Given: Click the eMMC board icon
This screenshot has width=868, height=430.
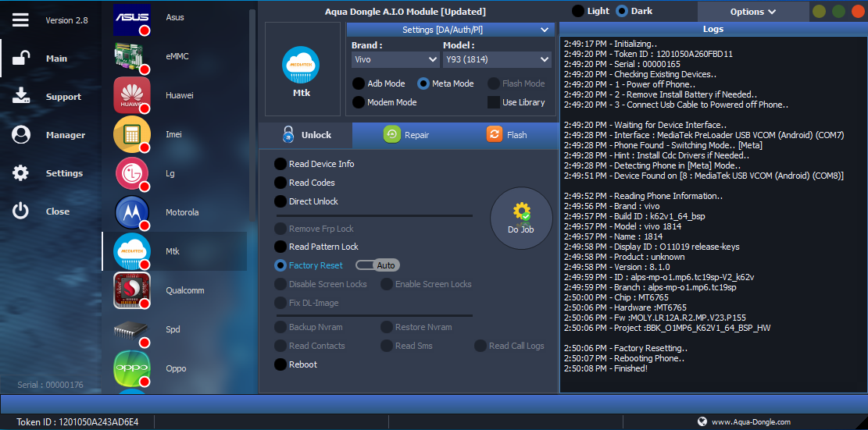Looking at the screenshot, I should (132, 56).
